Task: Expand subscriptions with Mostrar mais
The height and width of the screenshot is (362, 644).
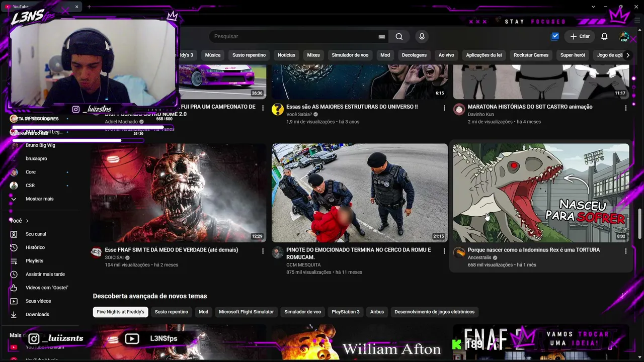Action: click(39, 199)
